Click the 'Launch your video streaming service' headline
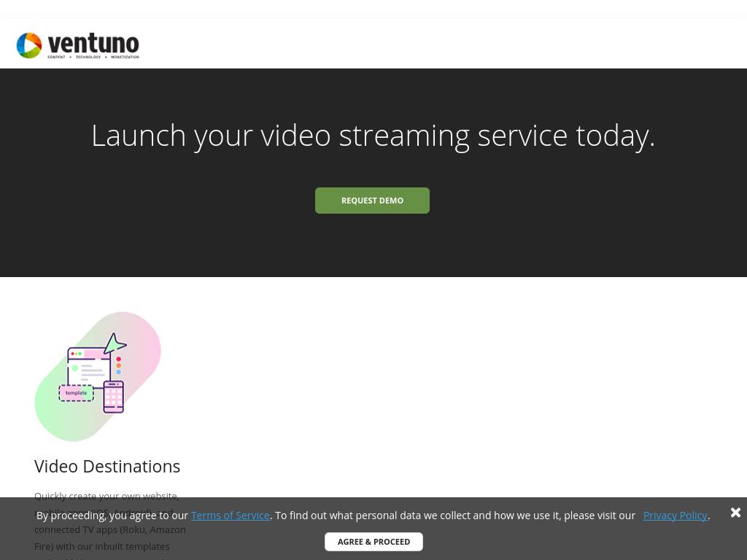This screenshot has width=747, height=560. pos(373,136)
